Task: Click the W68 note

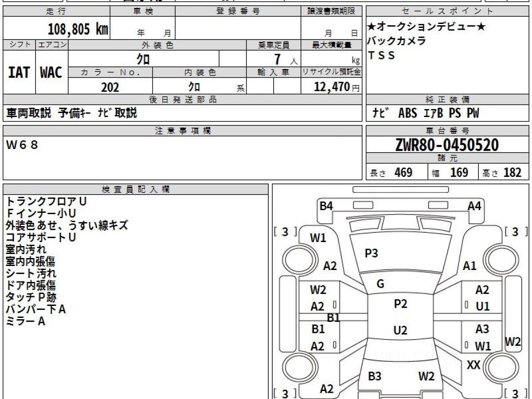Action: tap(22, 145)
